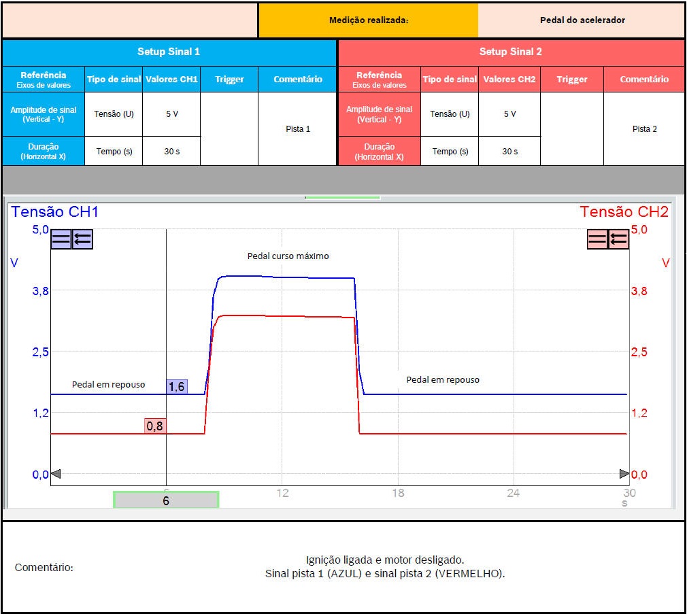Image resolution: width=687 pixels, height=616 pixels.
Task: Click the red CH2 horizontal-lines icon
Action: pyautogui.click(x=598, y=239)
